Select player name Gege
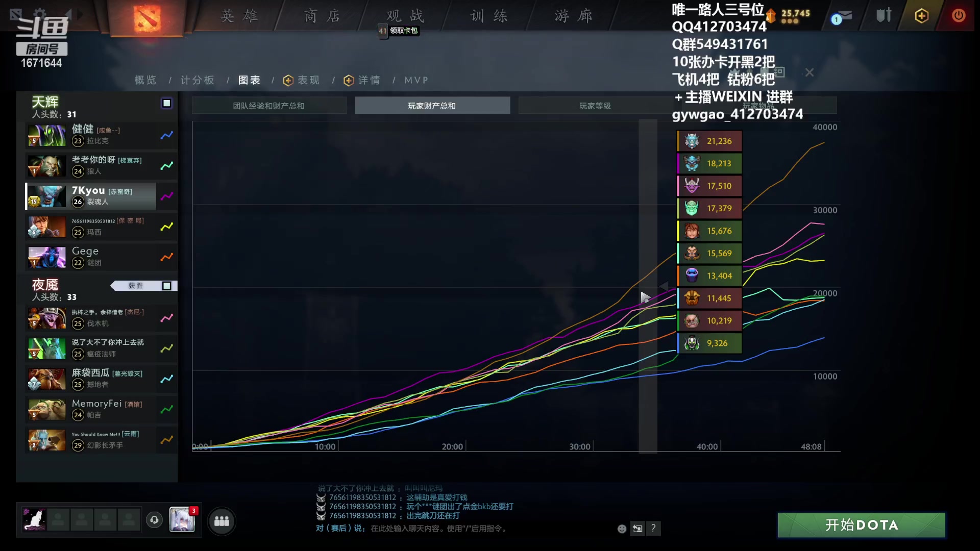 coord(85,251)
